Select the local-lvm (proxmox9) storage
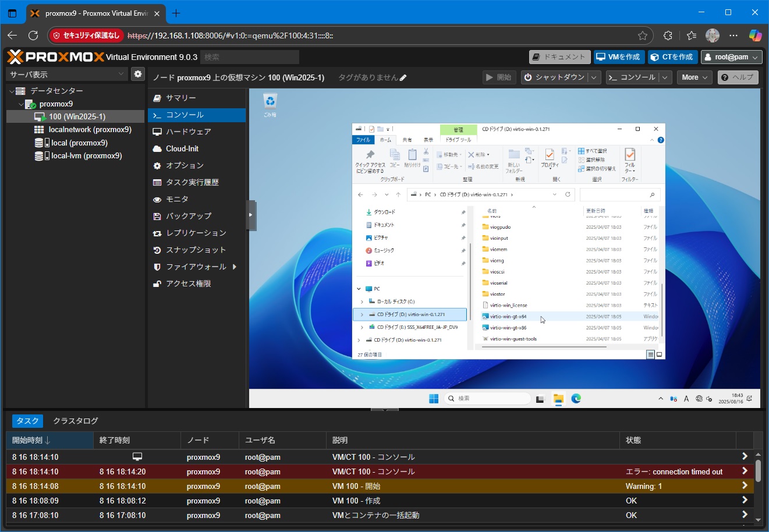Viewport: 769px width, 532px height. [75, 155]
